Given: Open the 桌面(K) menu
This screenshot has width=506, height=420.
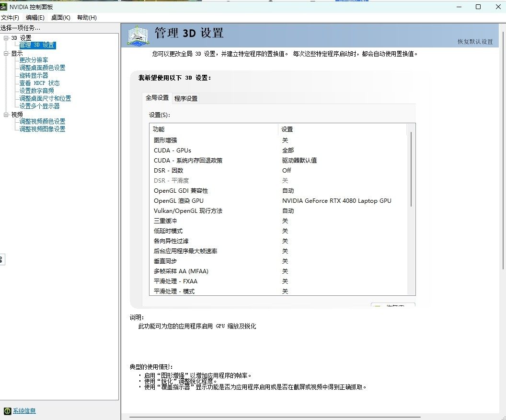Looking at the screenshot, I should pyautogui.click(x=61, y=17).
